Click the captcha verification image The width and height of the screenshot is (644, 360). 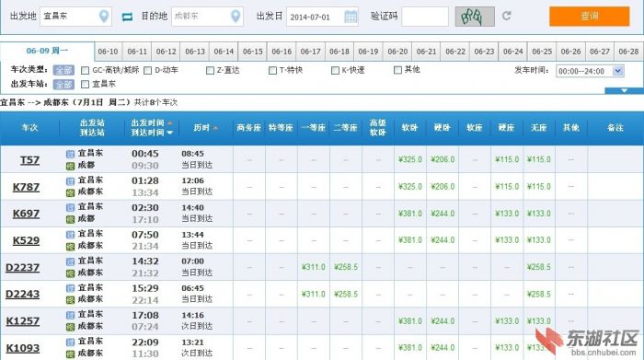pos(475,17)
